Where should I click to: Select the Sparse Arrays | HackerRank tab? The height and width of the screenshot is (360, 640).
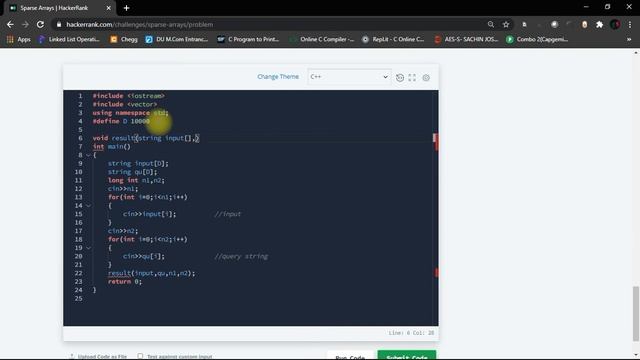point(61,8)
